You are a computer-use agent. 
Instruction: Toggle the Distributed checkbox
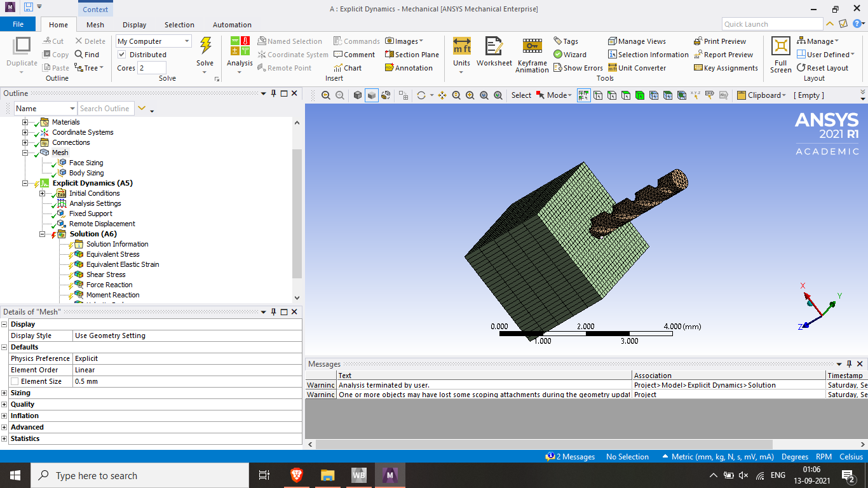(122, 55)
